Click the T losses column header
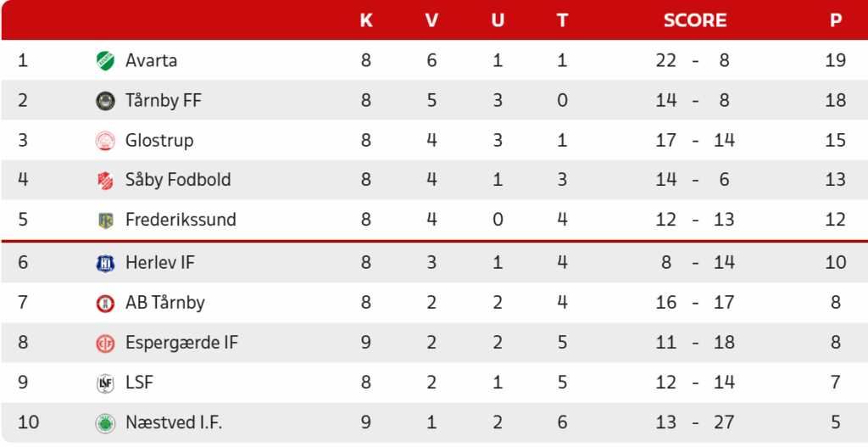868x447 pixels. pyautogui.click(x=562, y=20)
